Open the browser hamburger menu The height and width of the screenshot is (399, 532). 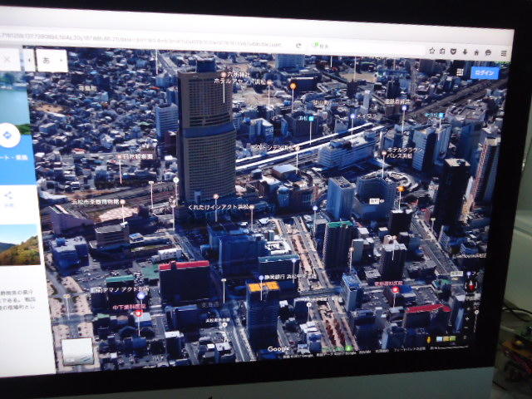pyautogui.click(x=505, y=53)
